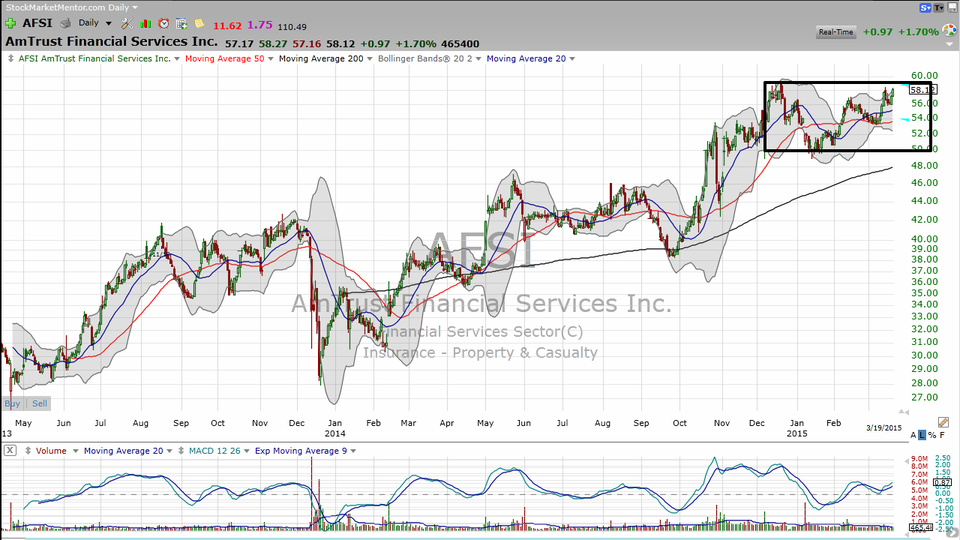Close lower pane with X box

coord(10,451)
